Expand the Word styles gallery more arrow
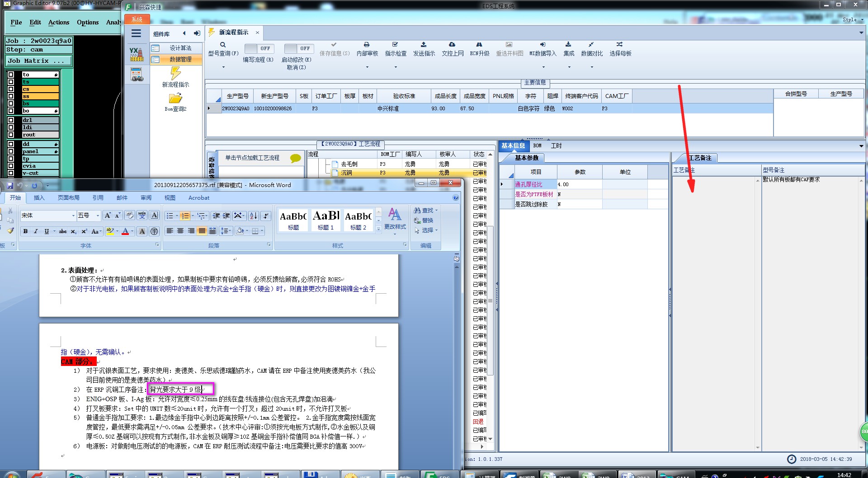 (378, 229)
